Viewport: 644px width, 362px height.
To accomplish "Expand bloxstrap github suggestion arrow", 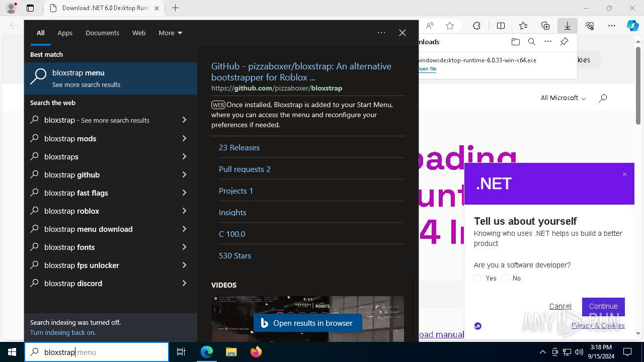I will (184, 174).
